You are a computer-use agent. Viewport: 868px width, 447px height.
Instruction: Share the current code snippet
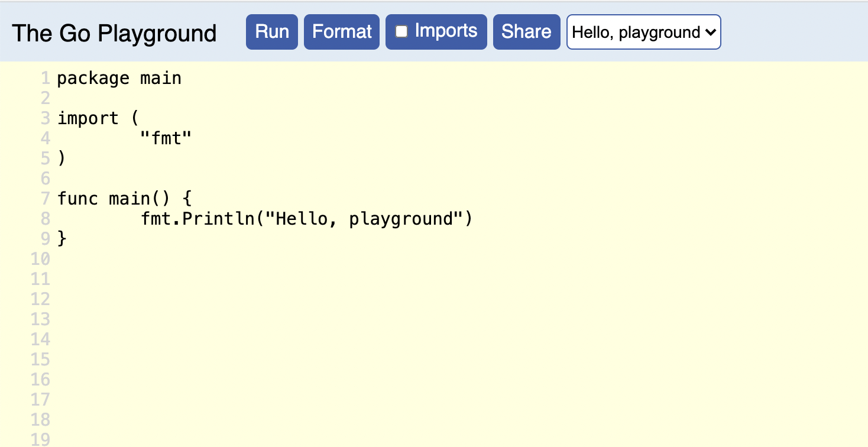(x=526, y=32)
